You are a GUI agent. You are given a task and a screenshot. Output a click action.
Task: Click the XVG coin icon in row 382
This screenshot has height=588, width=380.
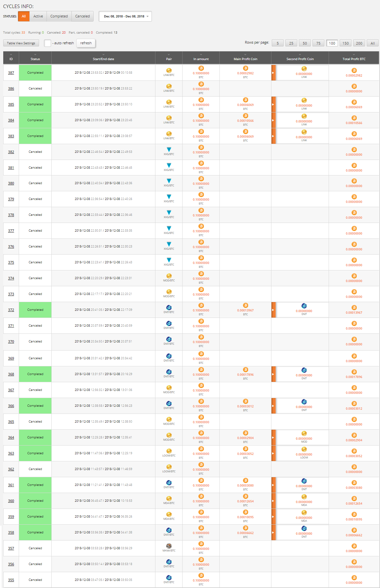click(x=169, y=149)
